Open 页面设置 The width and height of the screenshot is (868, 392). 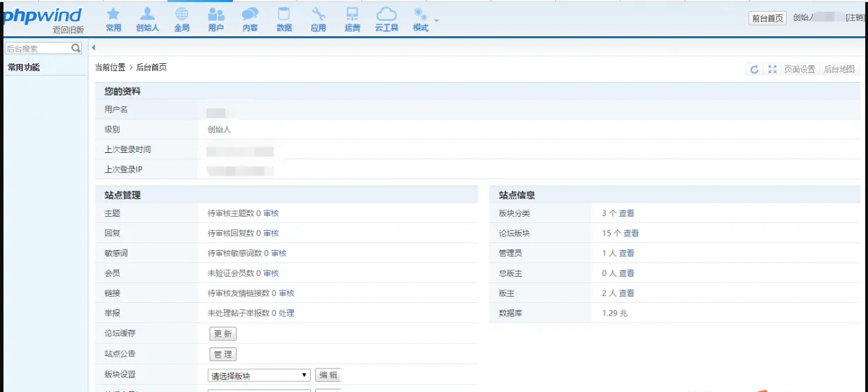coord(799,70)
